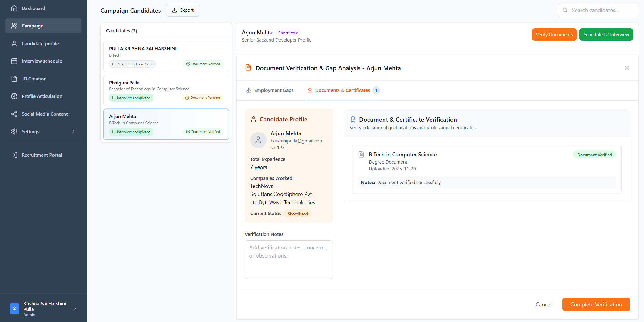
Task: Click Cancel in the verification dialog
Action: click(x=543, y=305)
